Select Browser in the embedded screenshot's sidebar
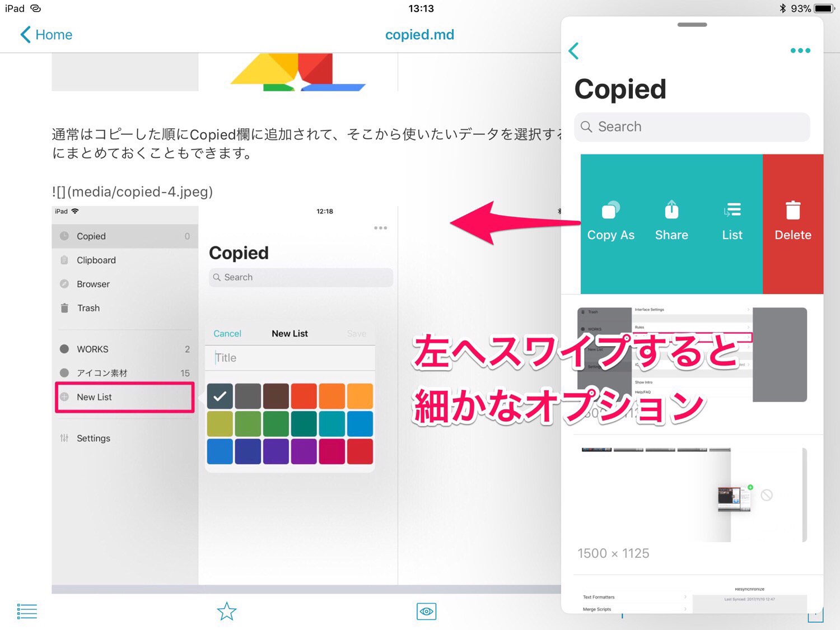The height and width of the screenshot is (630, 840). tap(125, 284)
